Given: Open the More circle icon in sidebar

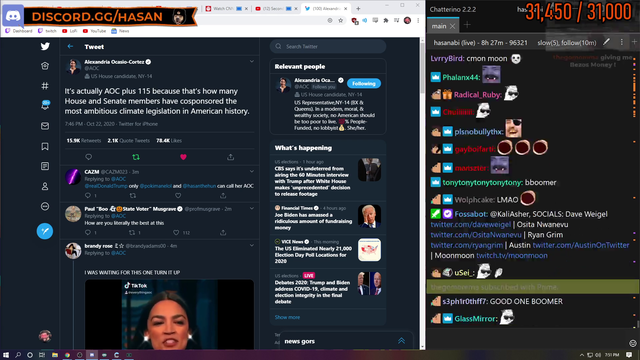Looking at the screenshot, I should 45,206.
